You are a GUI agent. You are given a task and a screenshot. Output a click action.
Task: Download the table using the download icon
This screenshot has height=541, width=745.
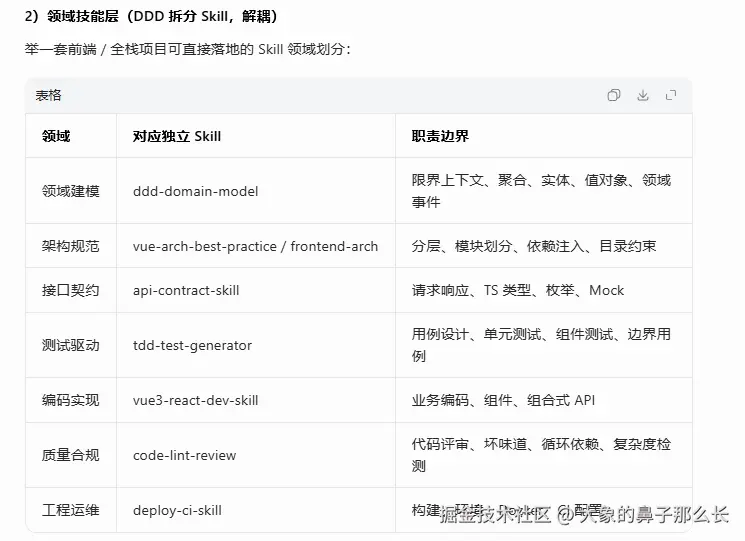click(642, 95)
